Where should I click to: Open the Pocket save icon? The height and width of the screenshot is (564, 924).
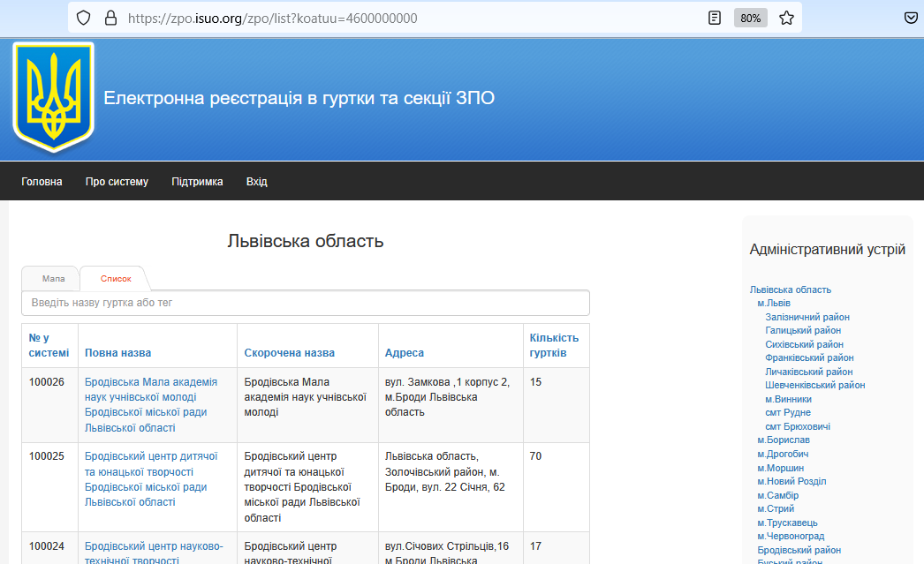(912, 18)
